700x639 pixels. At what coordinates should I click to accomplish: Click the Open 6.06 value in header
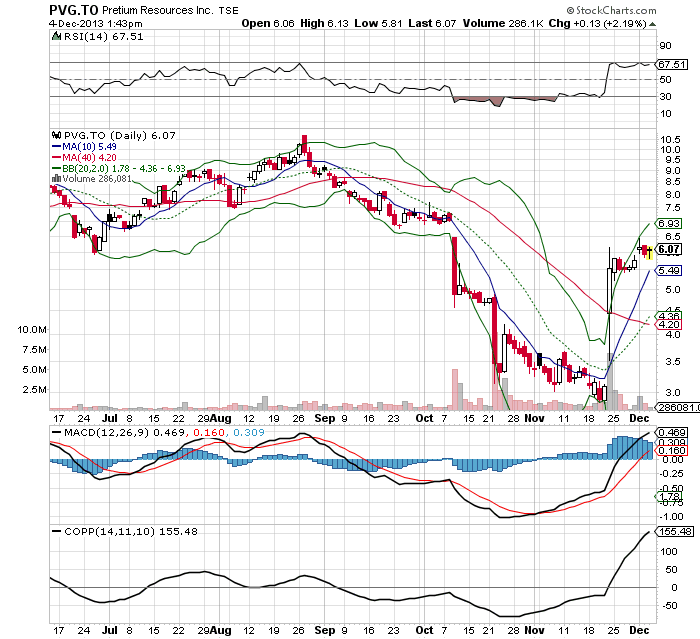268,24
